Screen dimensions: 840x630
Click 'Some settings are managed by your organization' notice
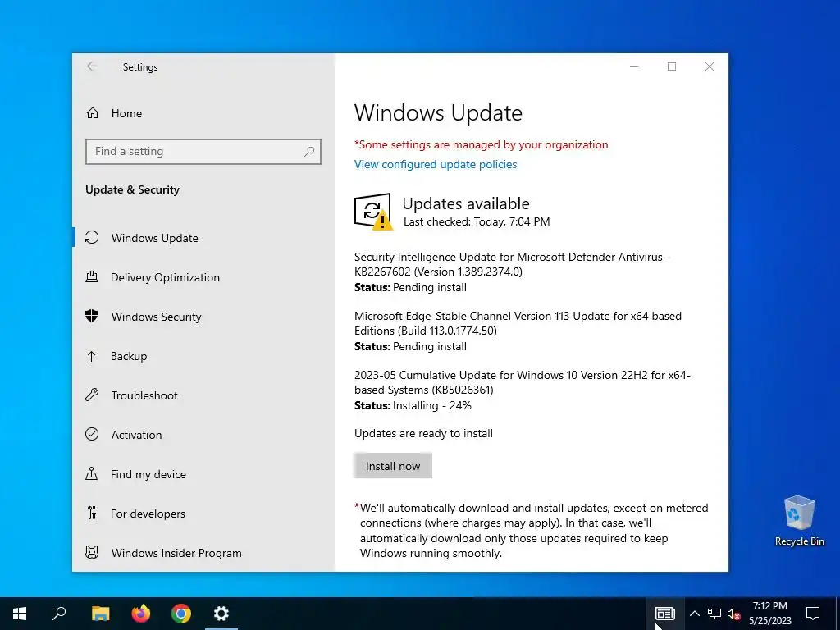coord(481,144)
